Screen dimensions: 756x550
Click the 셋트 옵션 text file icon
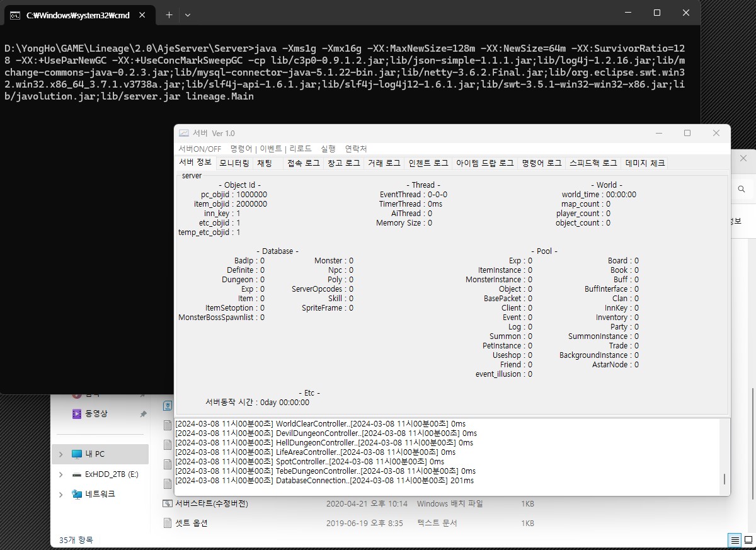click(168, 523)
